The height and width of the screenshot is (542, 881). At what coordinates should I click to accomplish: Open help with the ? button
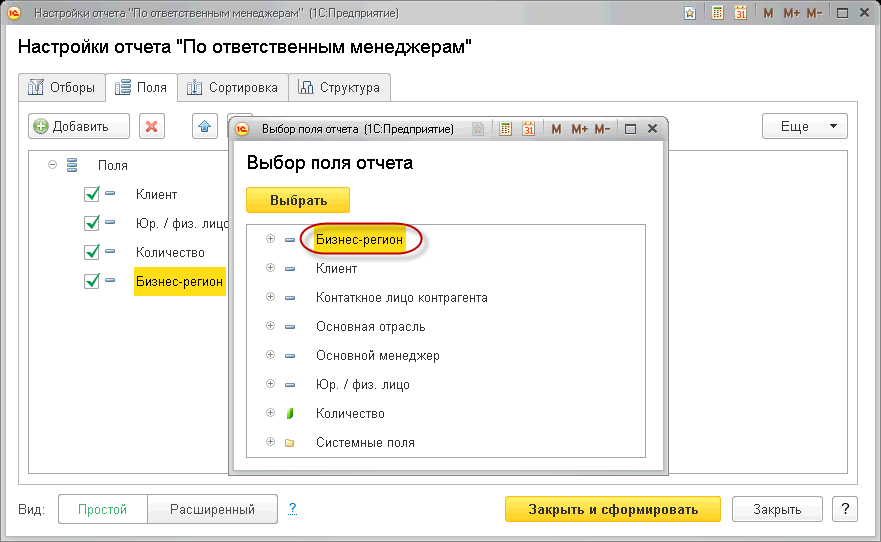[x=845, y=509]
